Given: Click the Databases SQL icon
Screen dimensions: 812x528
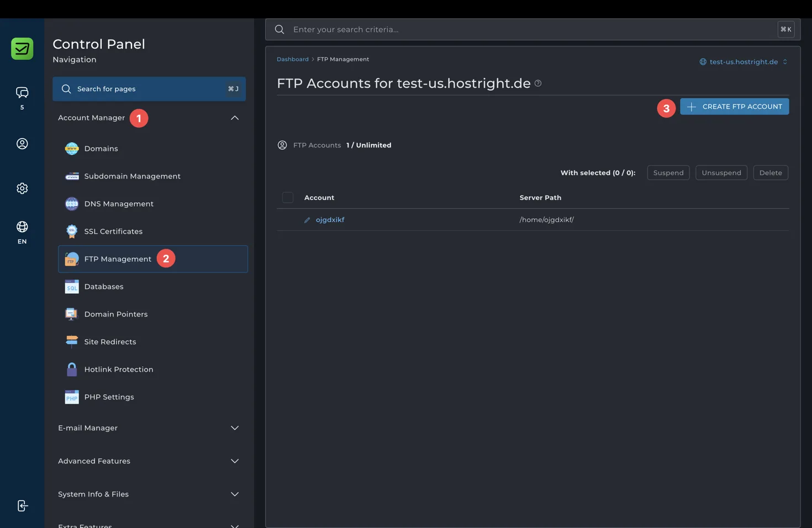Looking at the screenshot, I should (x=72, y=287).
